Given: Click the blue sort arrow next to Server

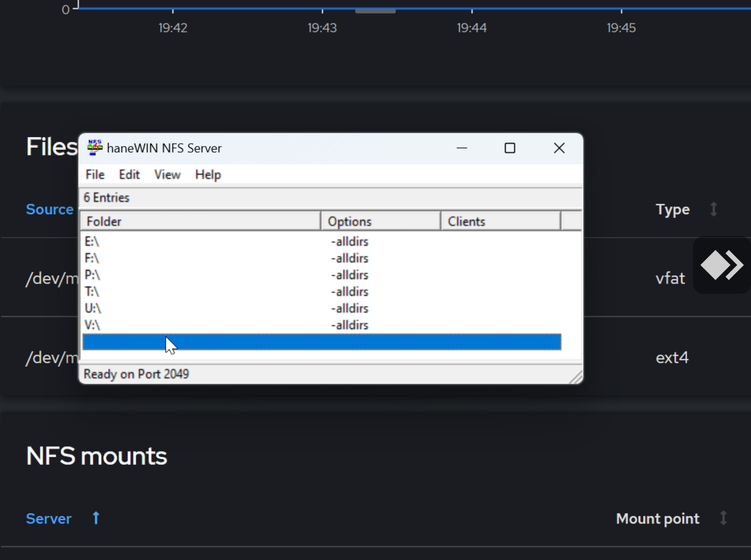Looking at the screenshot, I should coord(95,518).
